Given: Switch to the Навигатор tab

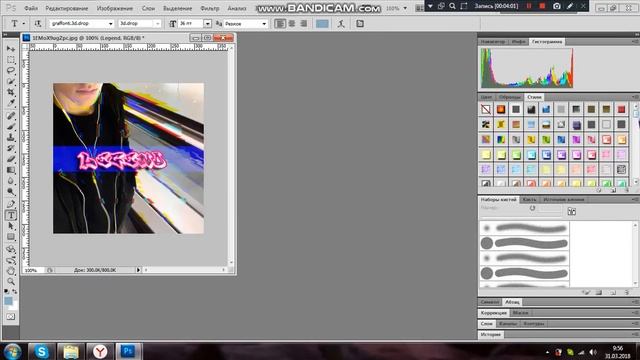Looking at the screenshot, I should click(x=493, y=42).
